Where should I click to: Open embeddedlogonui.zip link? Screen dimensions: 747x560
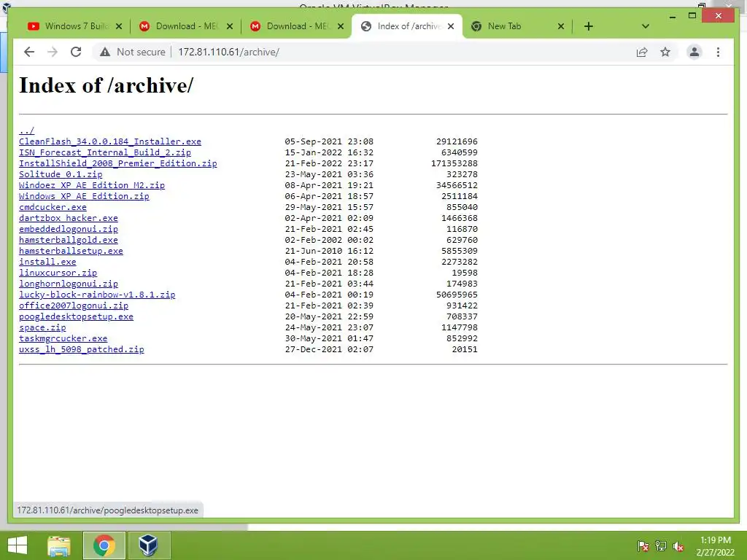tap(68, 229)
